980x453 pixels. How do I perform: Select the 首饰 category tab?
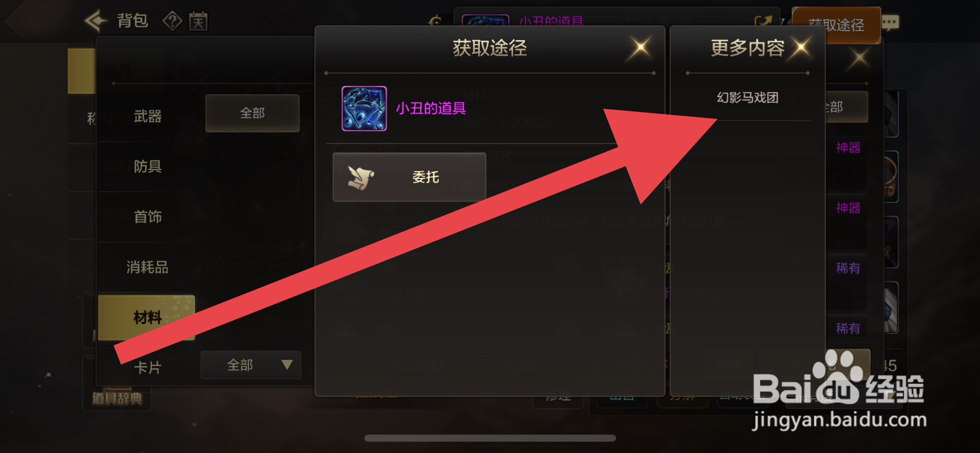[148, 217]
